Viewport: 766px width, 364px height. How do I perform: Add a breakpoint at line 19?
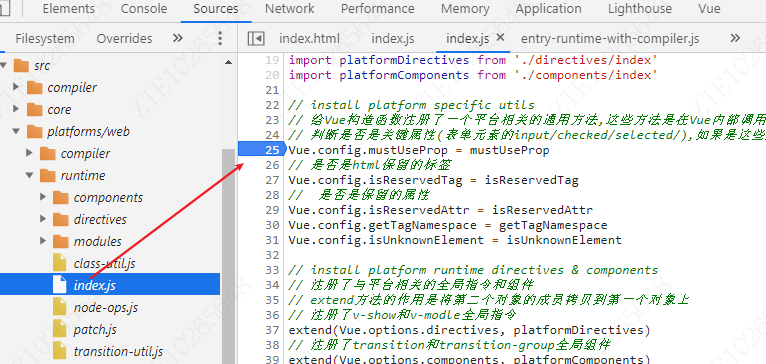tap(272, 60)
